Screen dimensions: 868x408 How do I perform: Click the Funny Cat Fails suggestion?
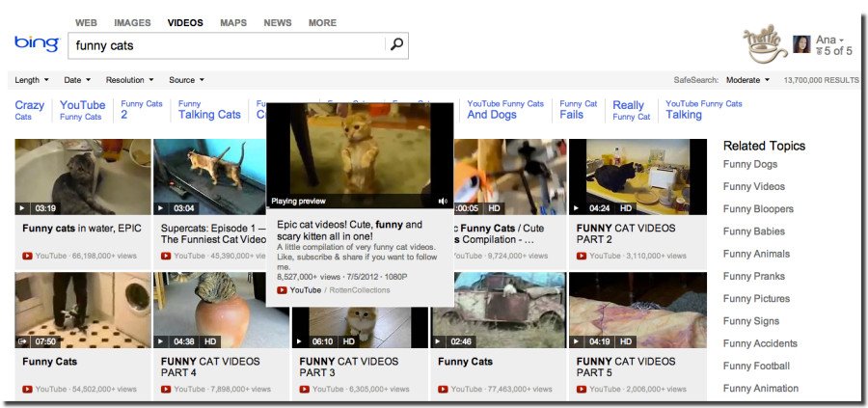579,110
